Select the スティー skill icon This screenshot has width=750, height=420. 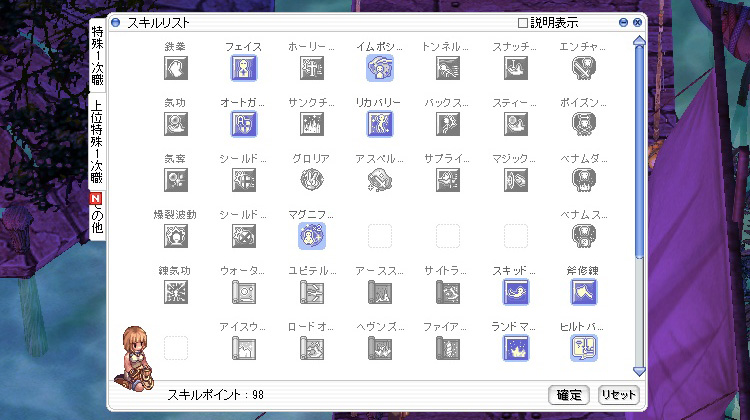(516, 124)
